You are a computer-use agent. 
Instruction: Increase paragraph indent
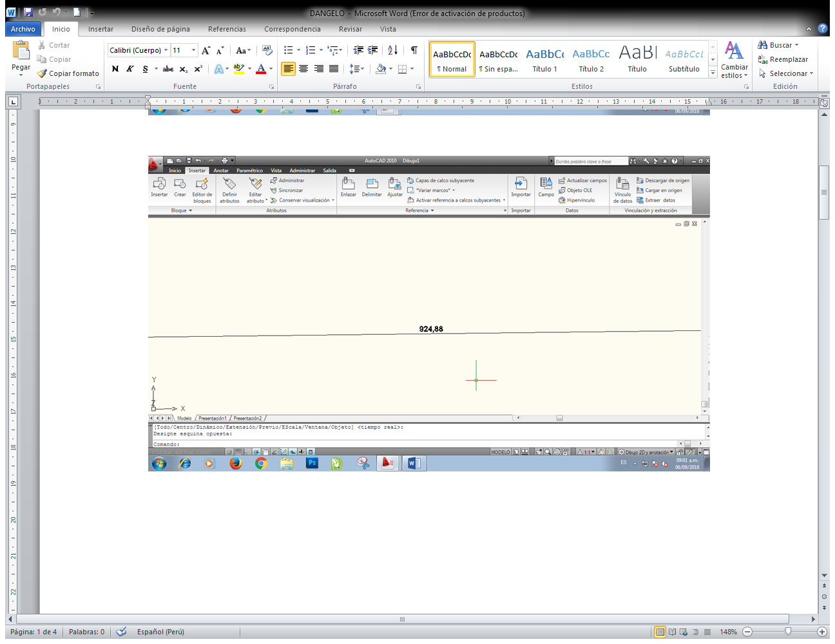372,50
